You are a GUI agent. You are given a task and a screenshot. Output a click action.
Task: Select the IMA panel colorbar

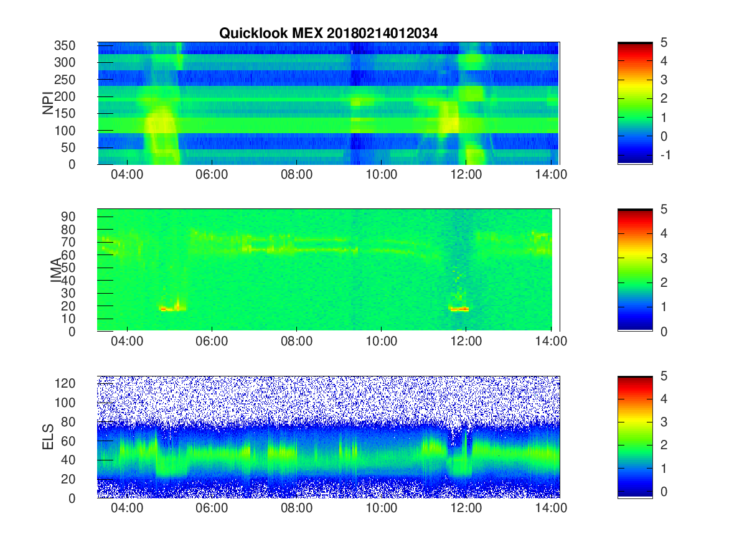[635, 270]
